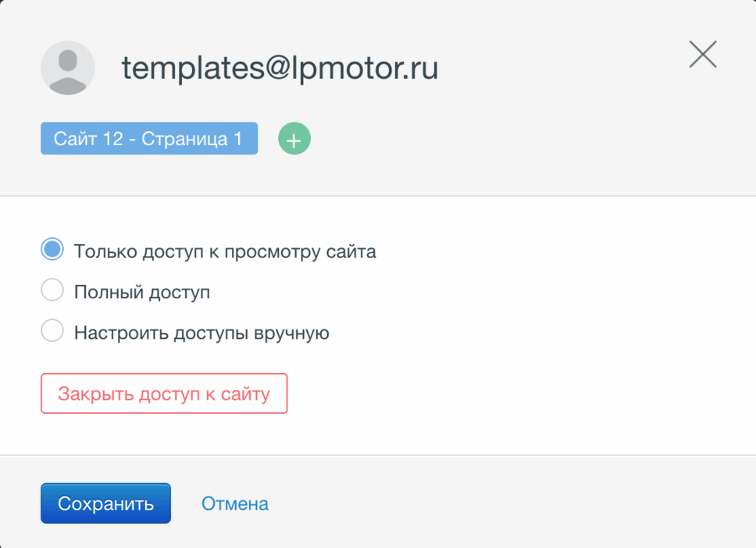
Task: Pick the 'Настроить доступы вручную' radio button
Action: click(52, 331)
